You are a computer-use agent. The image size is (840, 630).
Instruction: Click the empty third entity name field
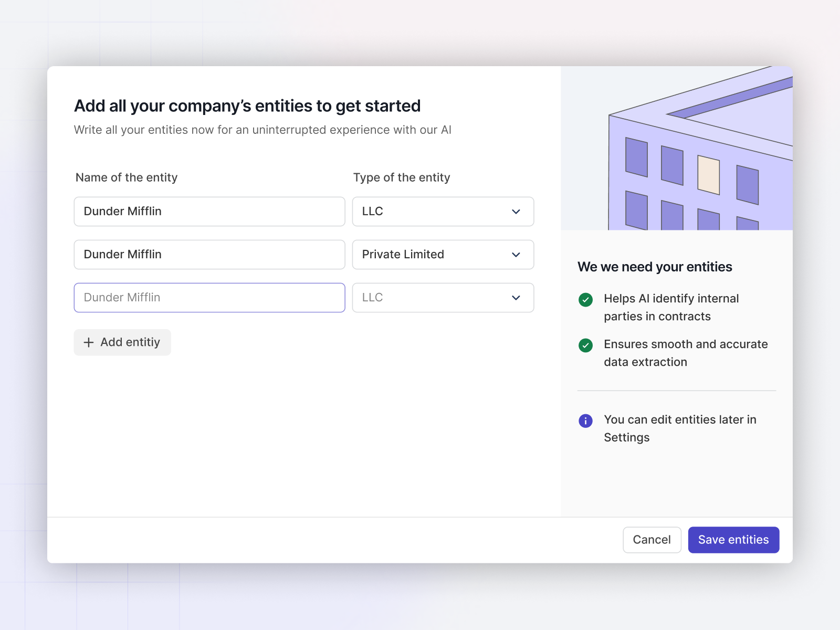click(209, 298)
